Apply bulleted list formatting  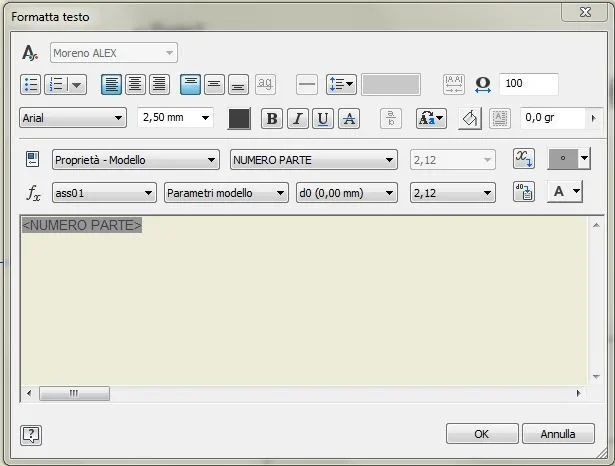(30, 84)
